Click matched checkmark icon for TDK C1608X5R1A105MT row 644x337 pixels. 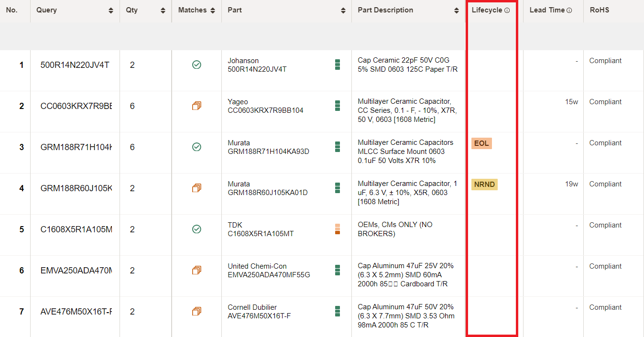pyautogui.click(x=196, y=229)
